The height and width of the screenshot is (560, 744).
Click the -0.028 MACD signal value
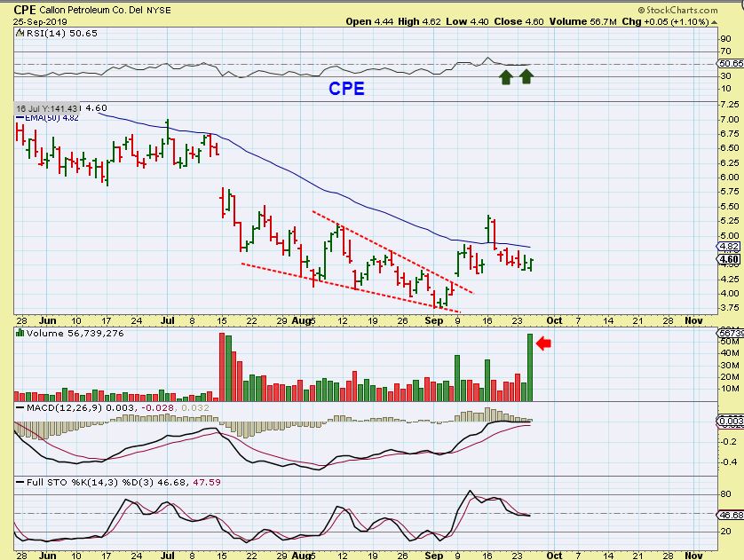[x=157, y=407]
